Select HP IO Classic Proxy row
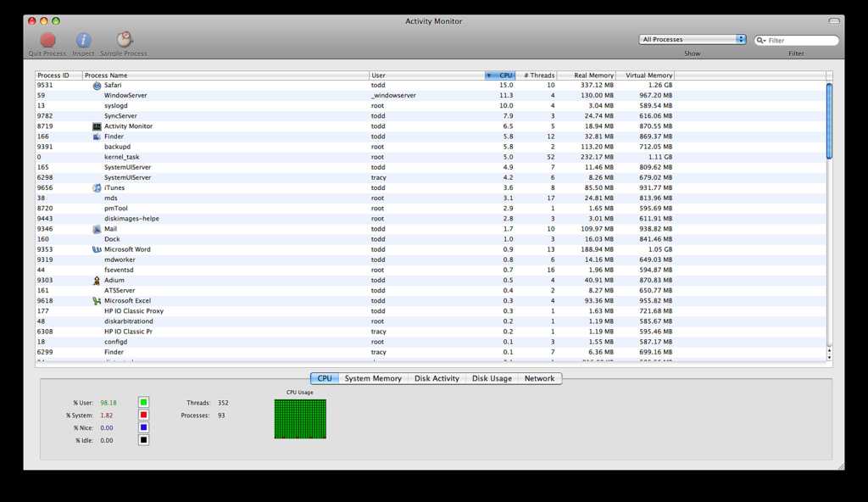Image resolution: width=868 pixels, height=502 pixels. [x=431, y=311]
